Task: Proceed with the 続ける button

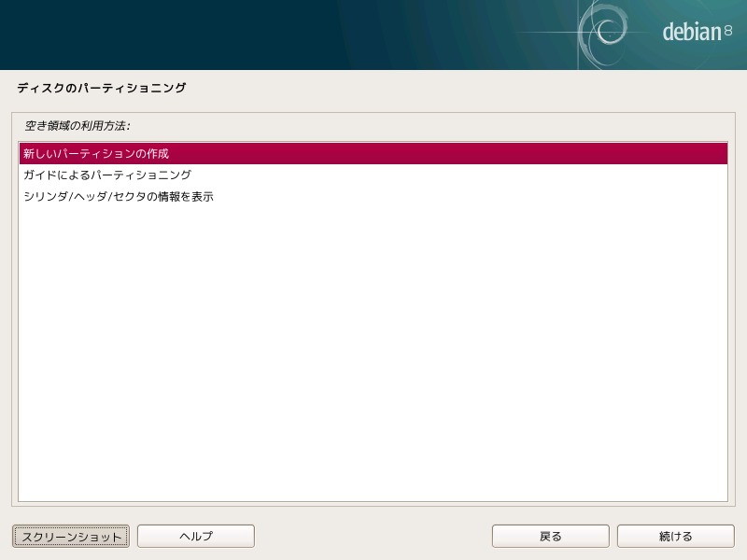Action: [x=675, y=536]
